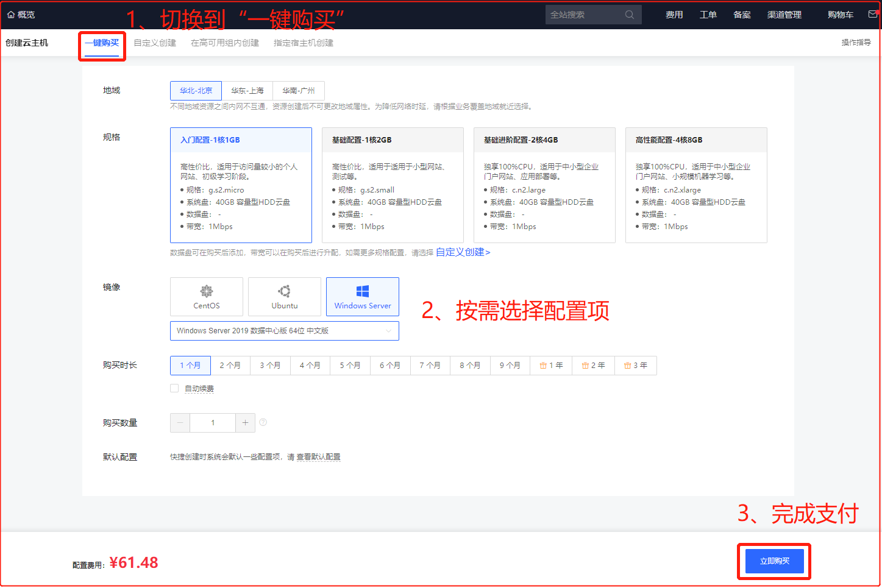Follow the 自定义创建> link below specs

pyautogui.click(x=463, y=252)
